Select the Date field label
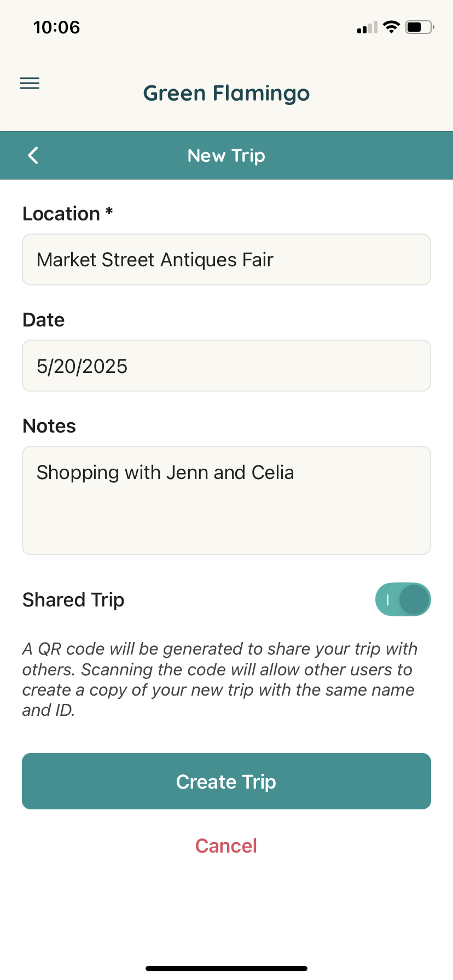 (44, 320)
